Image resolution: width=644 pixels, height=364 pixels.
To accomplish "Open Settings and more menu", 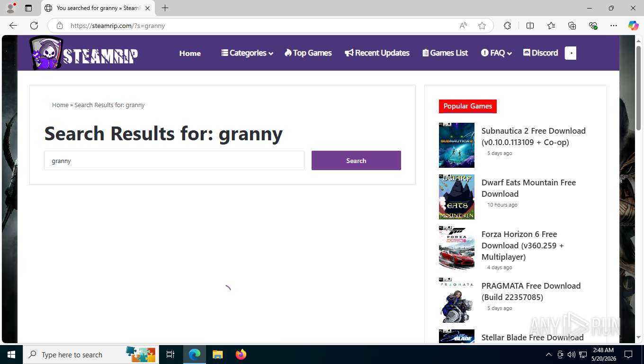I will click(614, 26).
